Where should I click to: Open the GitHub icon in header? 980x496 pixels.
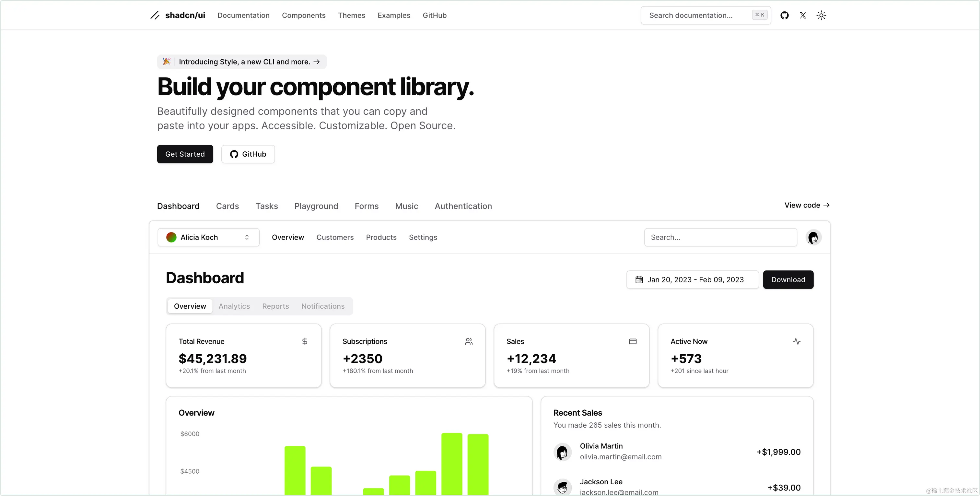784,15
